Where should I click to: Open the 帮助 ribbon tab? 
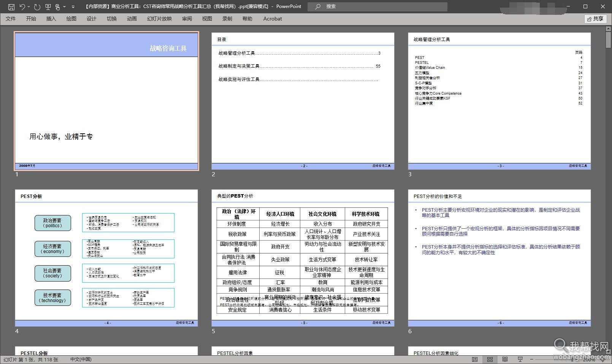coord(247,19)
